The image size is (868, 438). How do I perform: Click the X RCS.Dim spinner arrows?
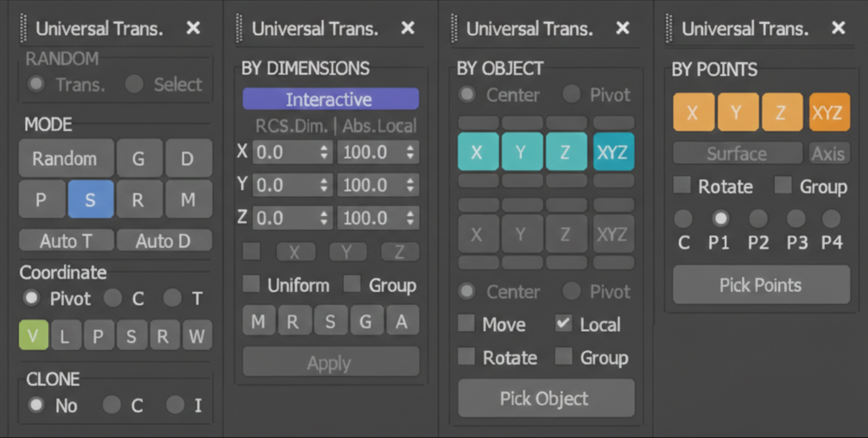pos(325,152)
